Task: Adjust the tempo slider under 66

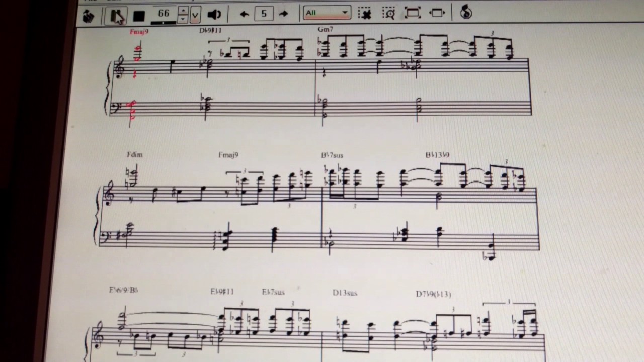Action: click(x=164, y=22)
